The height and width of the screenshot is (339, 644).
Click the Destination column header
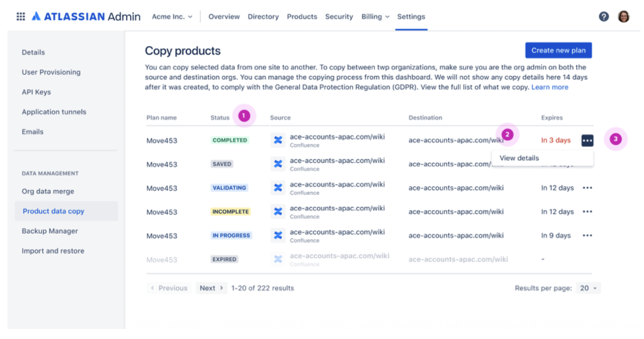click(x=425, y=118)
